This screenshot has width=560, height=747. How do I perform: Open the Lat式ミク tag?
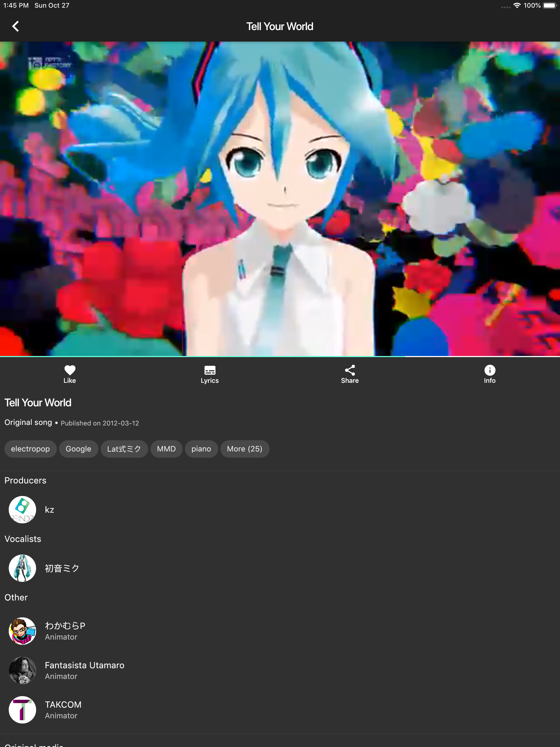[124, 449]
